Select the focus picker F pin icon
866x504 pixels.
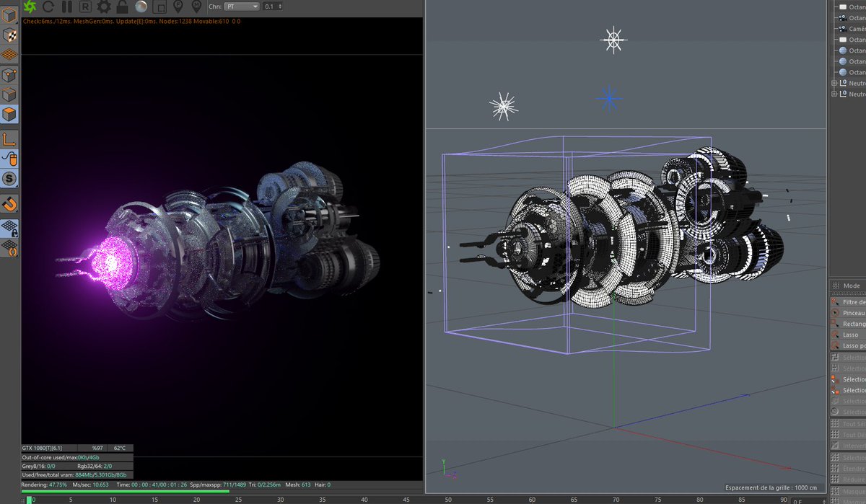[x=178, y=6]
